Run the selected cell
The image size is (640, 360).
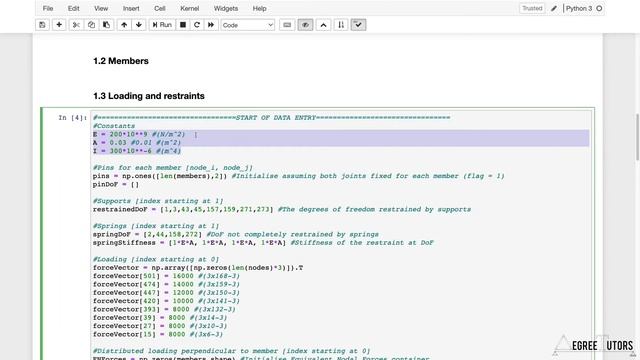pos(162,25)
